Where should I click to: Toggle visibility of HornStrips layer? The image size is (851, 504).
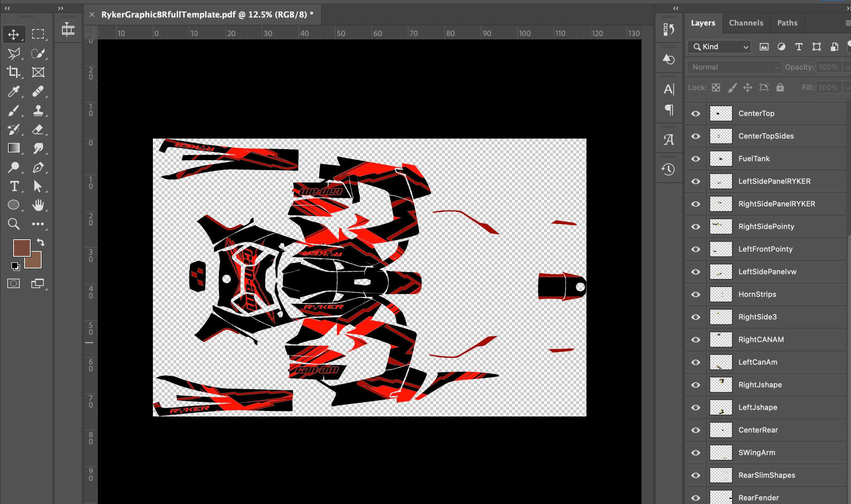tap(696, 294)
